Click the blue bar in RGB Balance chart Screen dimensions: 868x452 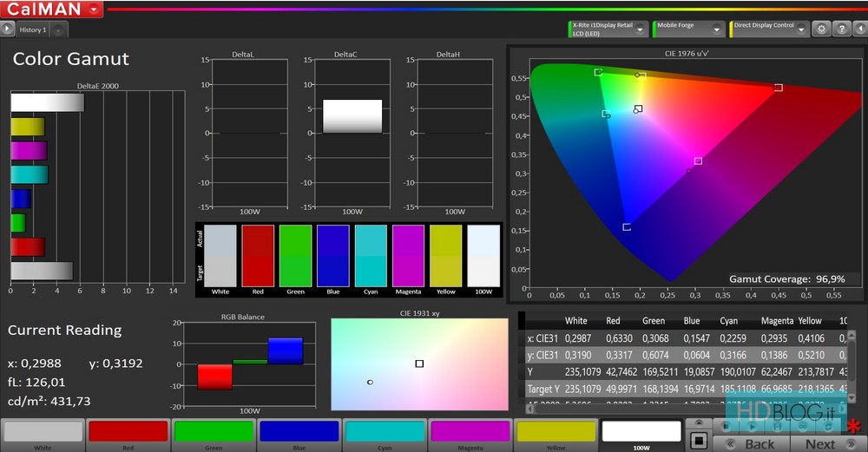pyautogui.click(x=286, y=350)
